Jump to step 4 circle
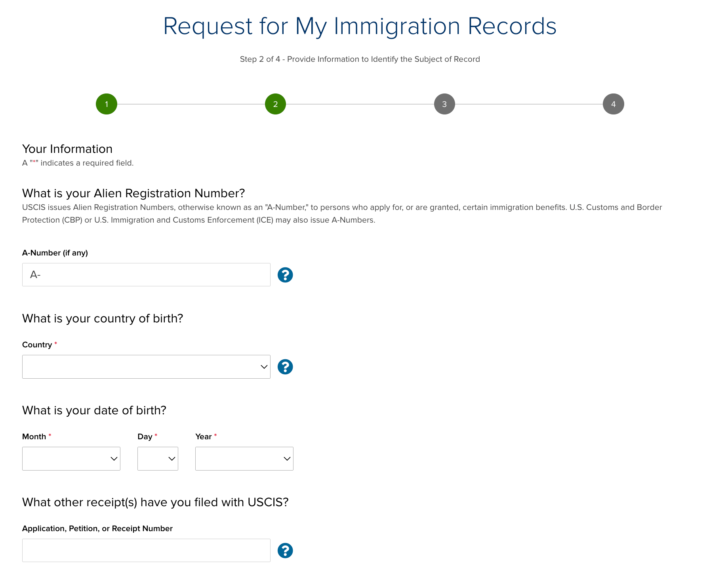 (x=614, y=104)
